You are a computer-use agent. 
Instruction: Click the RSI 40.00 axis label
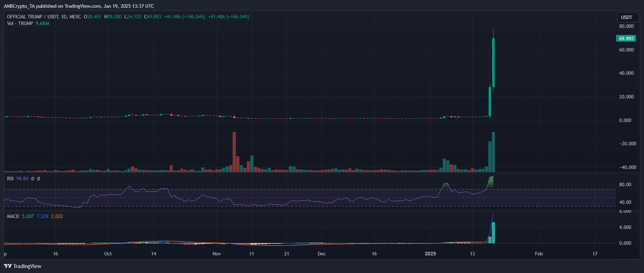point(625,202)
